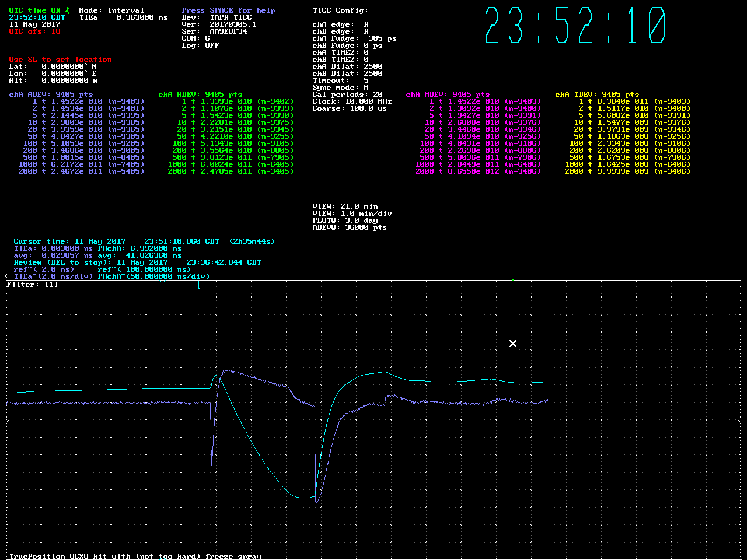Image resolution: width=747 pixels, height=560 pixels.
Task: Click Use SL to set location
Action: tap(60, 60)
